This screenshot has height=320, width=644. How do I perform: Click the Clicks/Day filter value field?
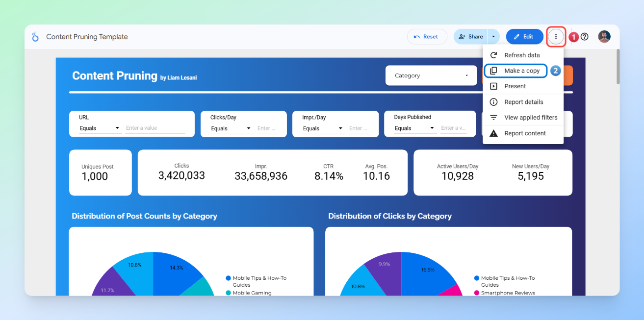[267, 127]
